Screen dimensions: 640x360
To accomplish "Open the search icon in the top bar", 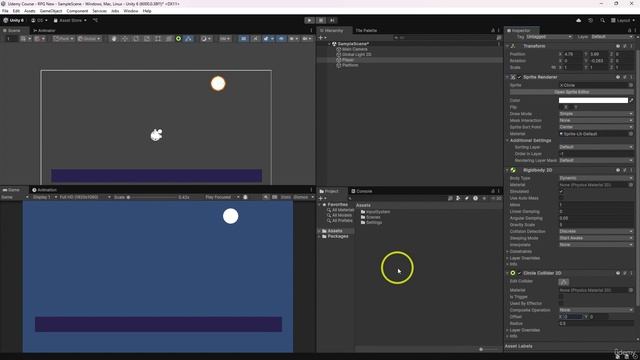I will point(602,20).
